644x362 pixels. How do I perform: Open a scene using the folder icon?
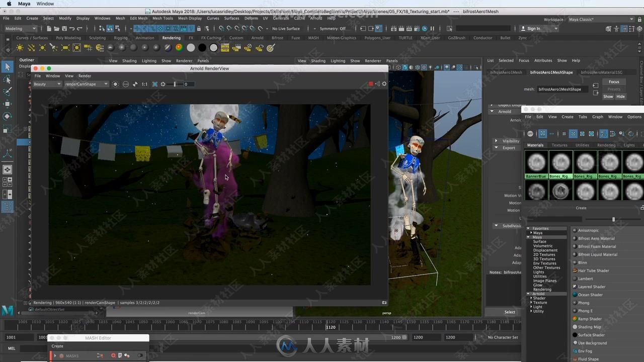pyautogui.click(x=57, y=29)
